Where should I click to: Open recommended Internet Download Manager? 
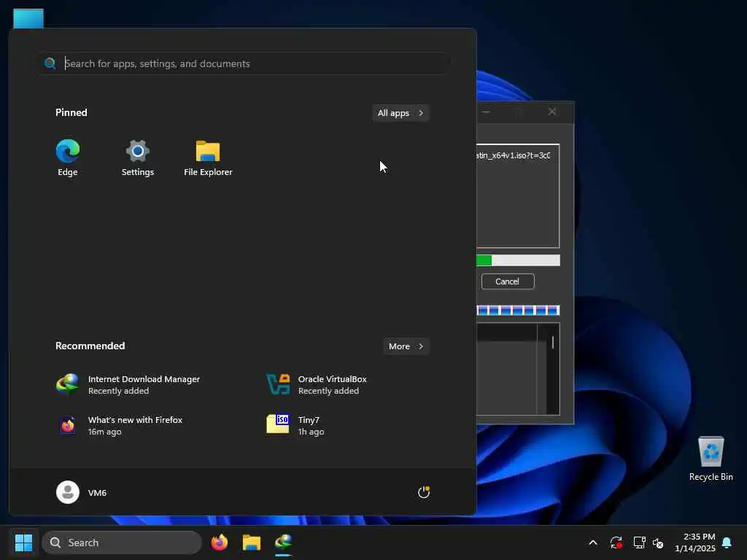pyautogui.click(x=128, y=385)
